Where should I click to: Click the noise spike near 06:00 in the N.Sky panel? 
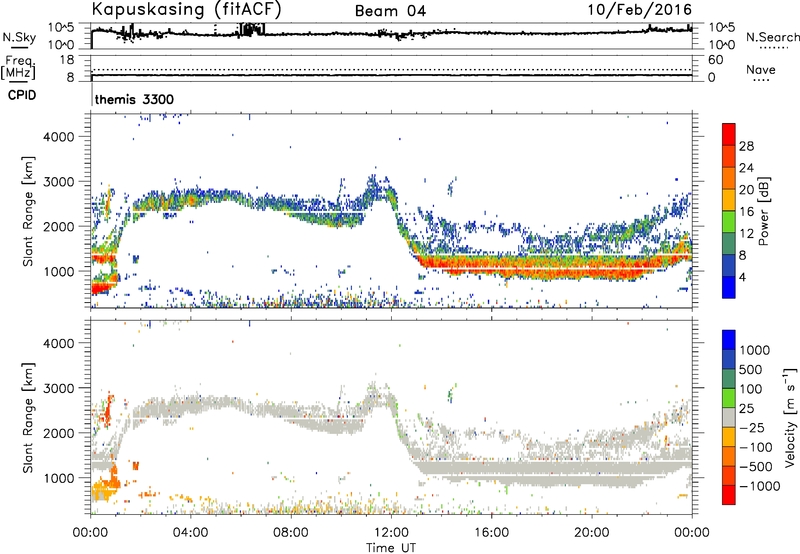tap(252, 29)
